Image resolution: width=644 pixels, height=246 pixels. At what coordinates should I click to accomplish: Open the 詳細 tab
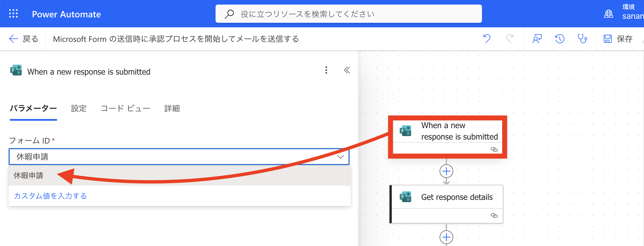click(x=172, y=108)
